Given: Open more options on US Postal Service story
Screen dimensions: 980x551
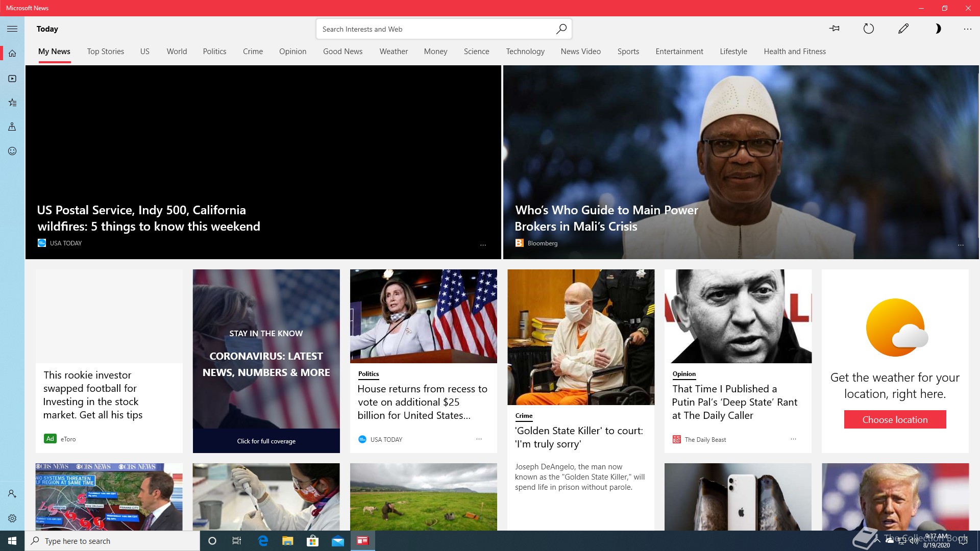Looking at the screenshot, I should tap(483, 245).
